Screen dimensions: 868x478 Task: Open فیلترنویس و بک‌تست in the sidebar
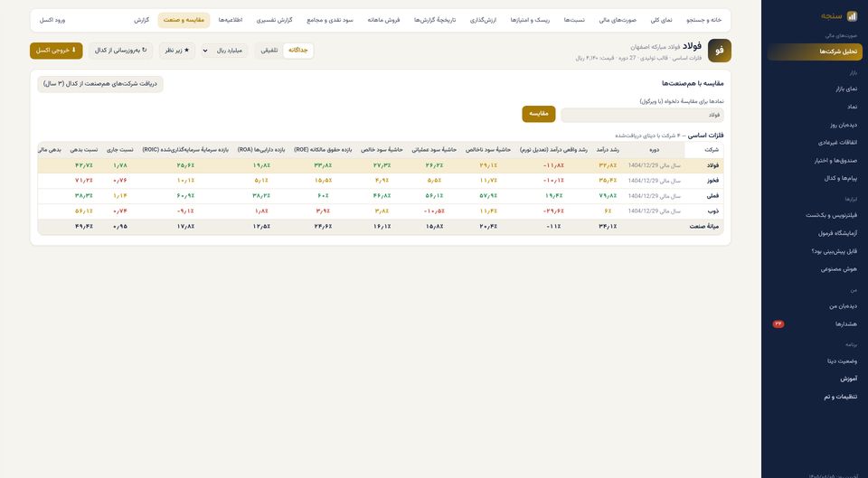point(815,215)
